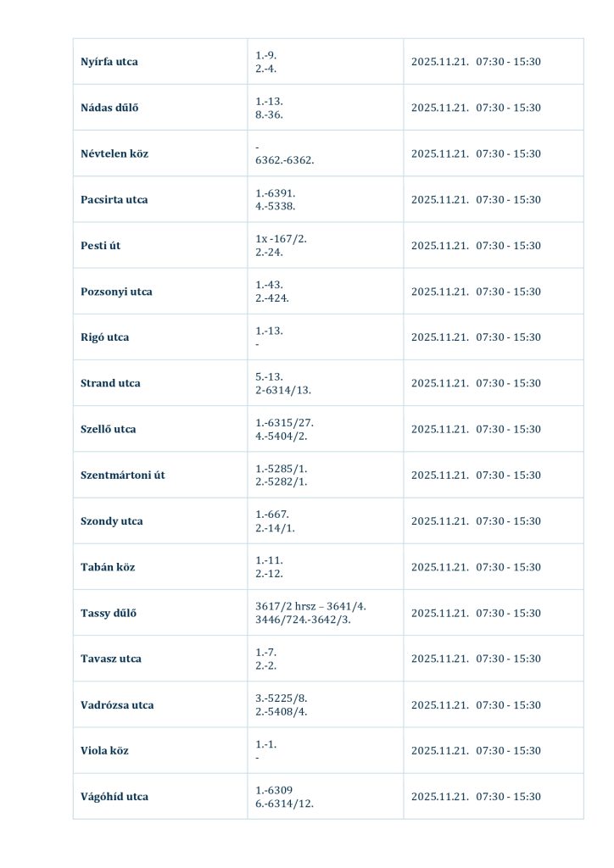Click the house number range 6362.-6362.
This screenshot has height=868, width=614.
[x=285, y=160]
